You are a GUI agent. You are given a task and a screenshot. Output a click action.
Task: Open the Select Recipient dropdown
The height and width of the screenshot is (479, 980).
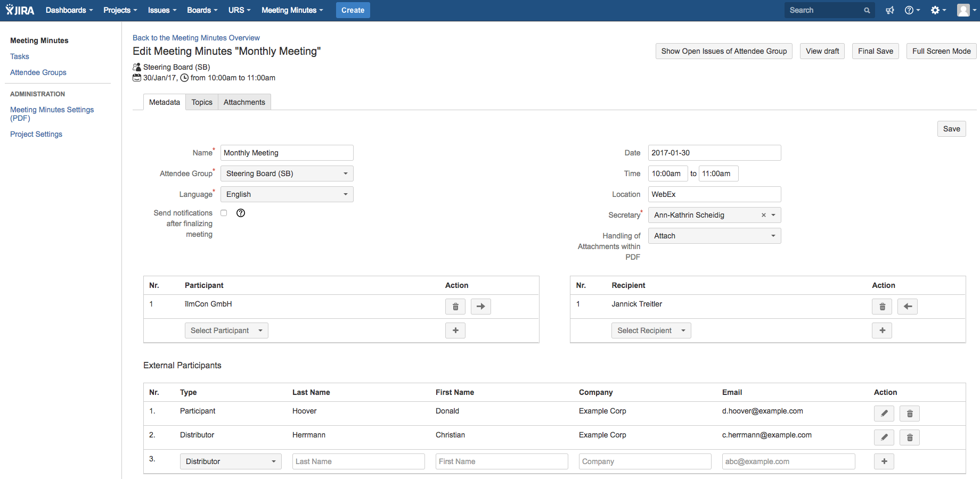[x=651, y=331]
